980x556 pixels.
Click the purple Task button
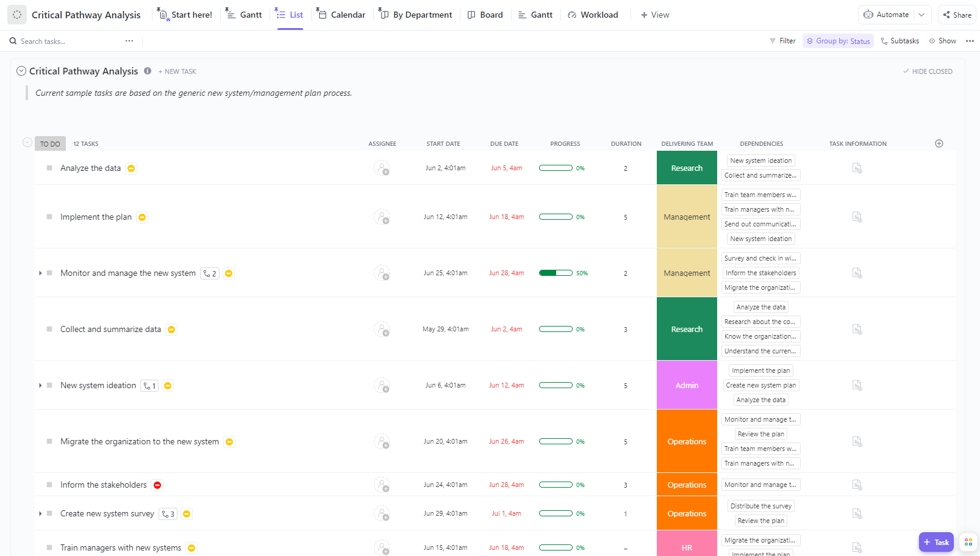[935, 542]
